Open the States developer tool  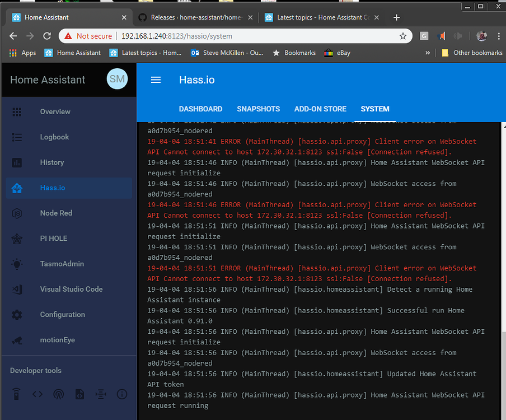(37, 394)
